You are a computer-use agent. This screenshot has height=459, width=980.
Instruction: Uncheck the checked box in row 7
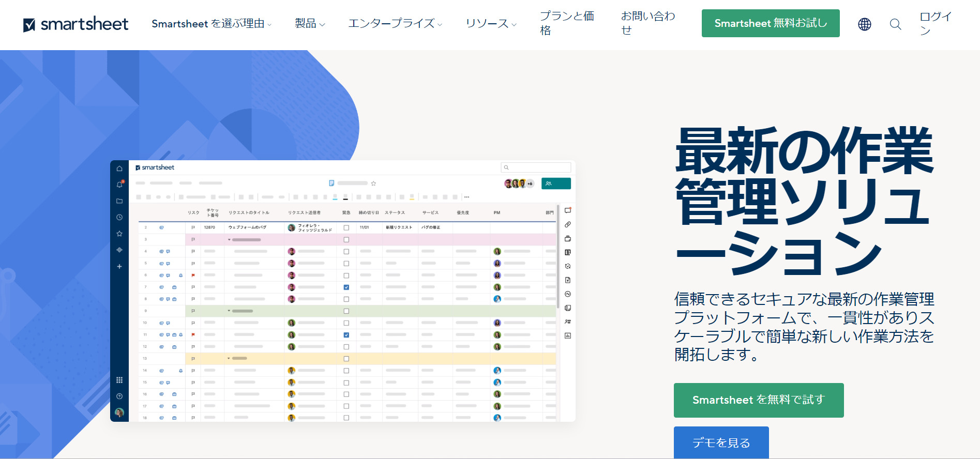(346, 287)
